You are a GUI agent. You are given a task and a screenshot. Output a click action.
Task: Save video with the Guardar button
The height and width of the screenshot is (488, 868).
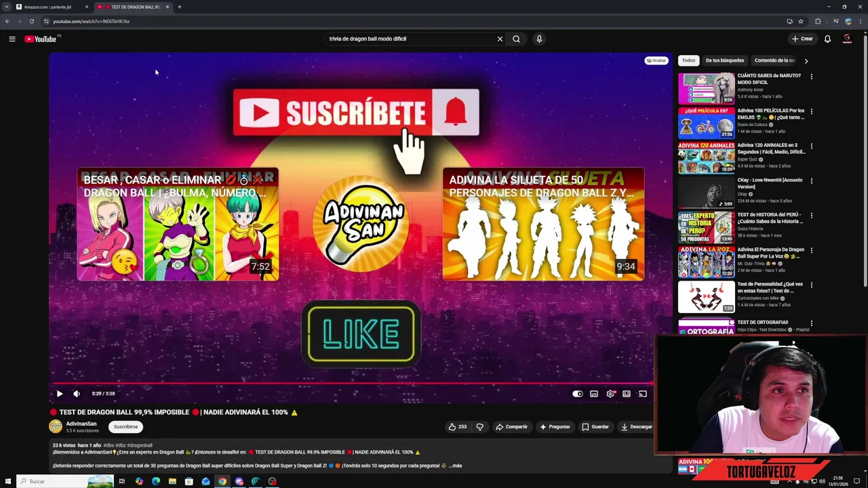point(595,427)
